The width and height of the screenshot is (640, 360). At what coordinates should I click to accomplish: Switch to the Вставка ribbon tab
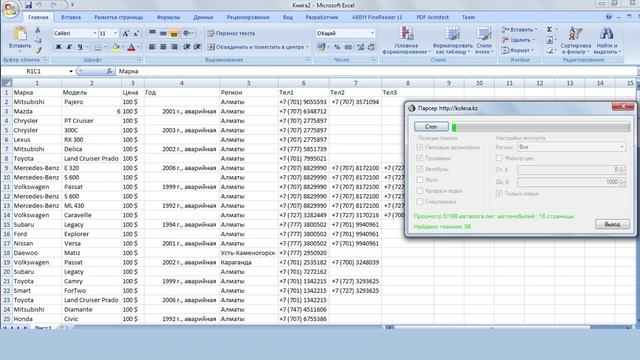[71, 17]
